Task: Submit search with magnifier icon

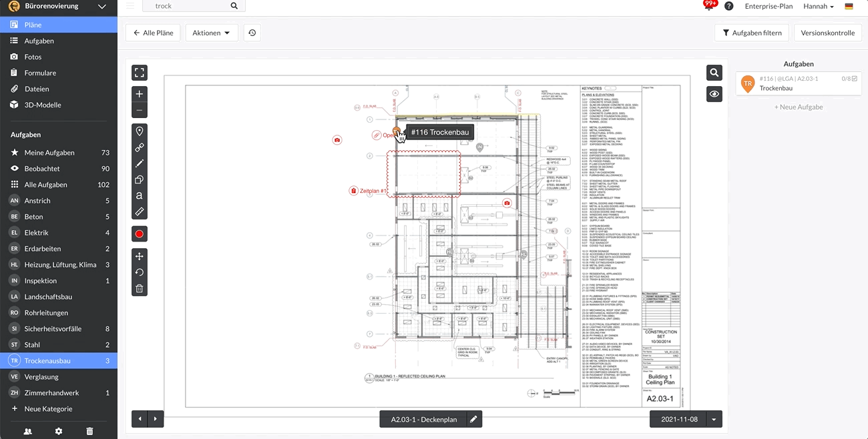Action: 234,6
